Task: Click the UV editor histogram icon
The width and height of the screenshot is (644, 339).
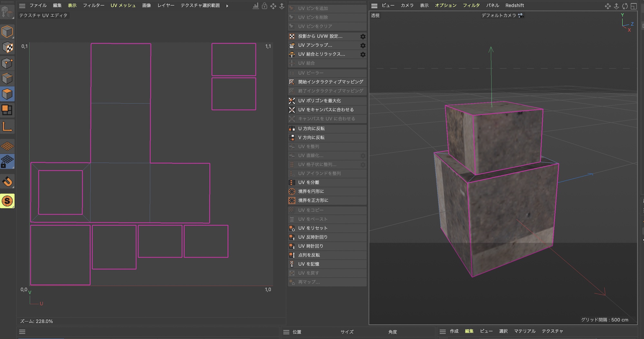Action: (x=256, y=6)
